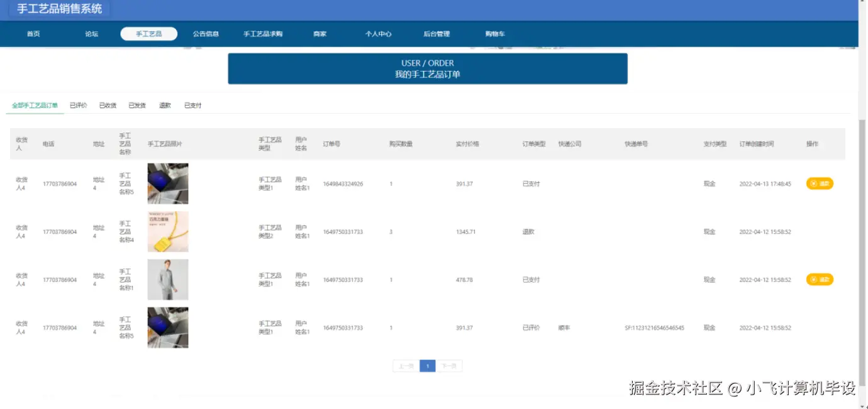Open the 已发货 orders tab
The image size is (868, 409).
[x=137, y=106]
